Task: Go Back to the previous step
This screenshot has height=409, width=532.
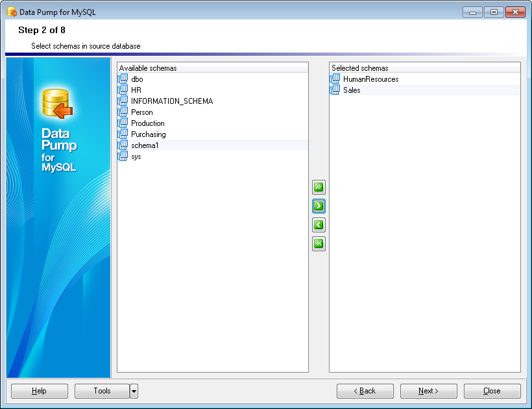Action: tap(365, 391)
